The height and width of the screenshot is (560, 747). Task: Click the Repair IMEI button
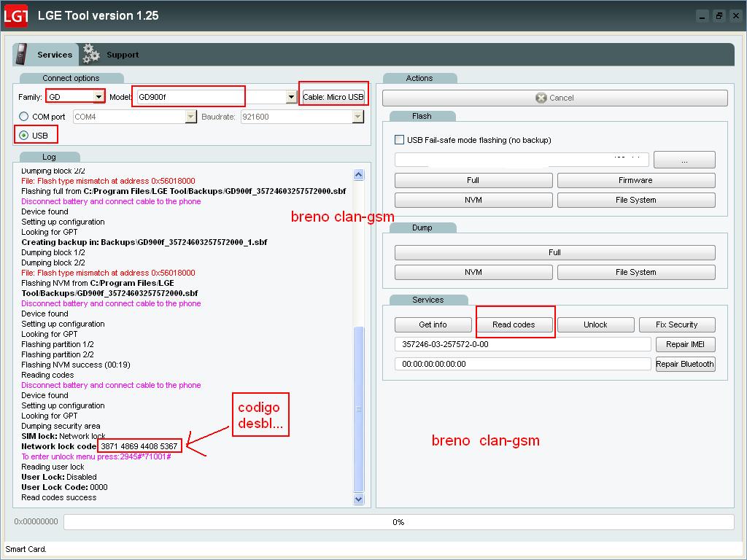point(685,344)
